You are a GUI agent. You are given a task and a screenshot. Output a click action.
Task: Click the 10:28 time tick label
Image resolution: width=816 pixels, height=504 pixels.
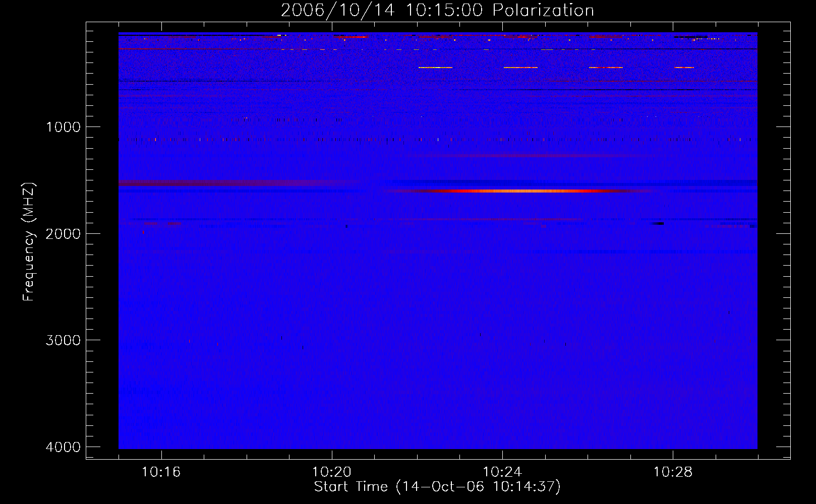673,472
